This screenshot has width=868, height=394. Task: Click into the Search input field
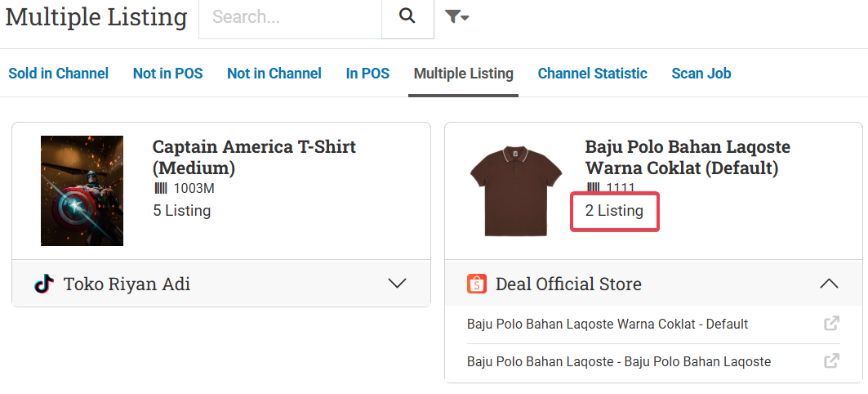pos(290,16)
